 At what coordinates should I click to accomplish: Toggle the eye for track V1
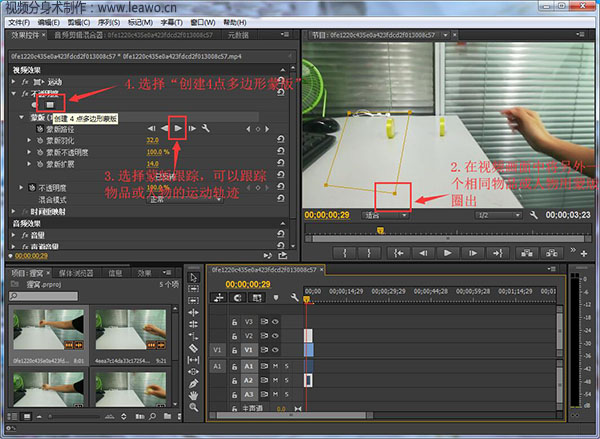pyautogui.click(x=275, y=350)
